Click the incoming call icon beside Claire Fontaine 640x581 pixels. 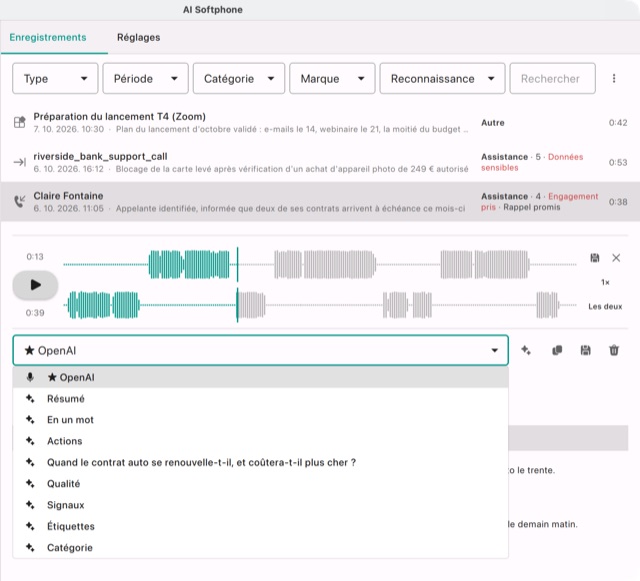20,201
